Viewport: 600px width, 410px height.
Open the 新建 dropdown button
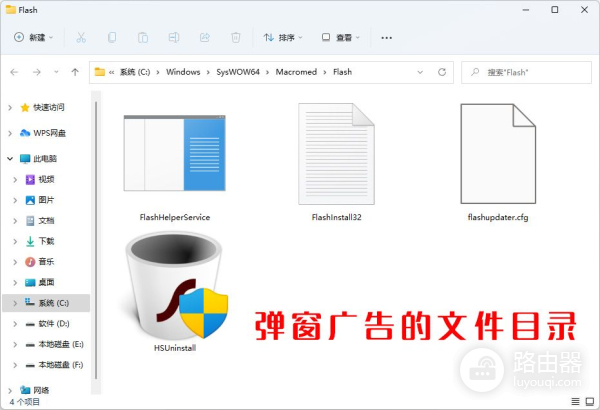coord(34,38)
